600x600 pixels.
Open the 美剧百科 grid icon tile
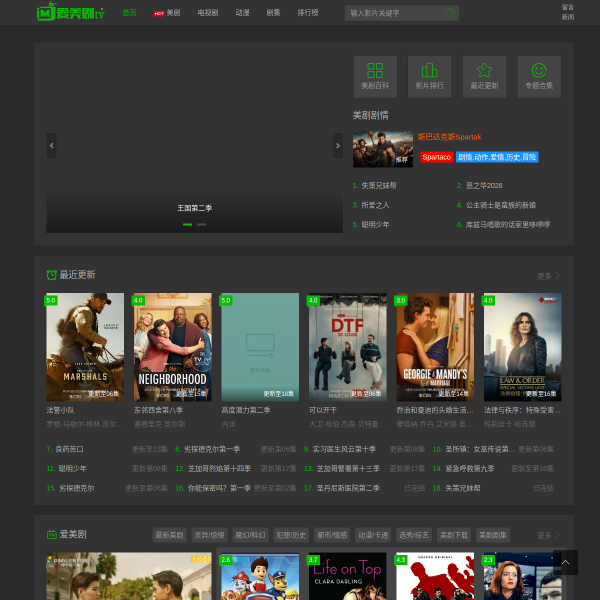[x=375, y=77]
